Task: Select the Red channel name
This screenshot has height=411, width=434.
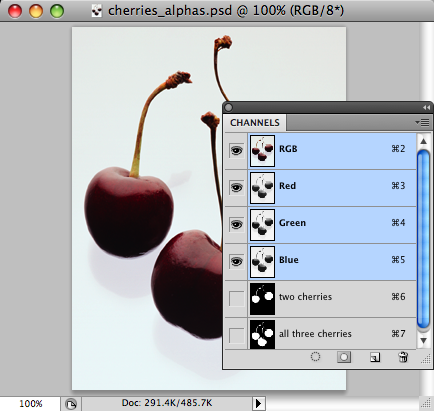Action: pyautogui.click(x=287, y=186)
